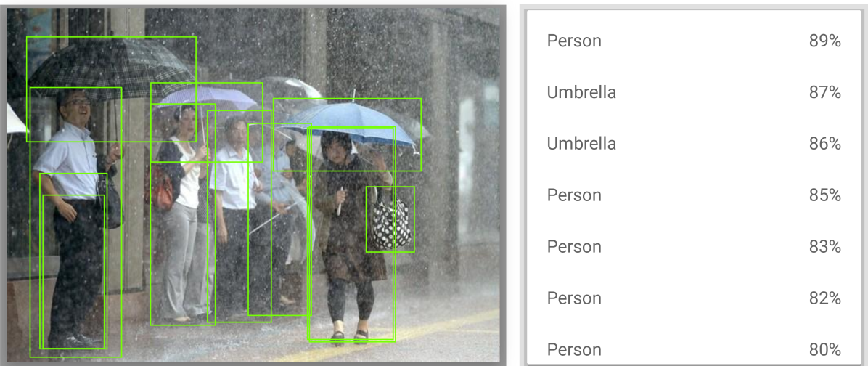Click the 89% confidence value
The width and height of the screenshot is (868, 366).
[825, 41]
